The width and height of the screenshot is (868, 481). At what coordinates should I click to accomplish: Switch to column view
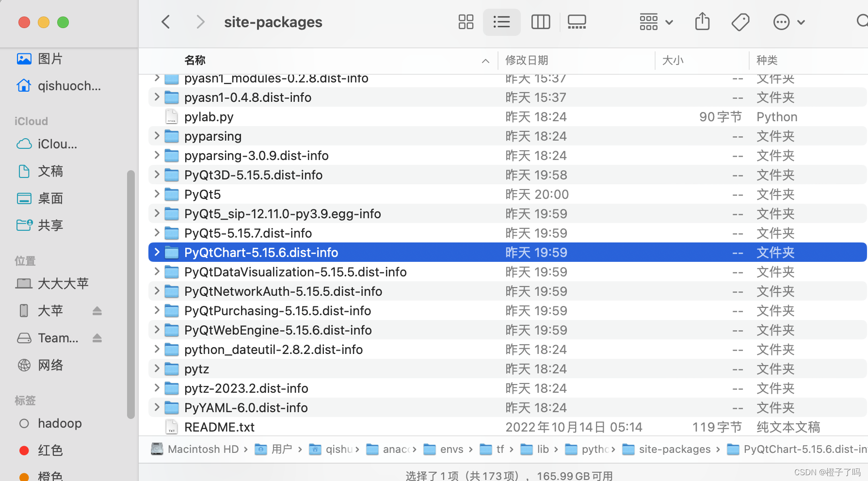point(540,22)
